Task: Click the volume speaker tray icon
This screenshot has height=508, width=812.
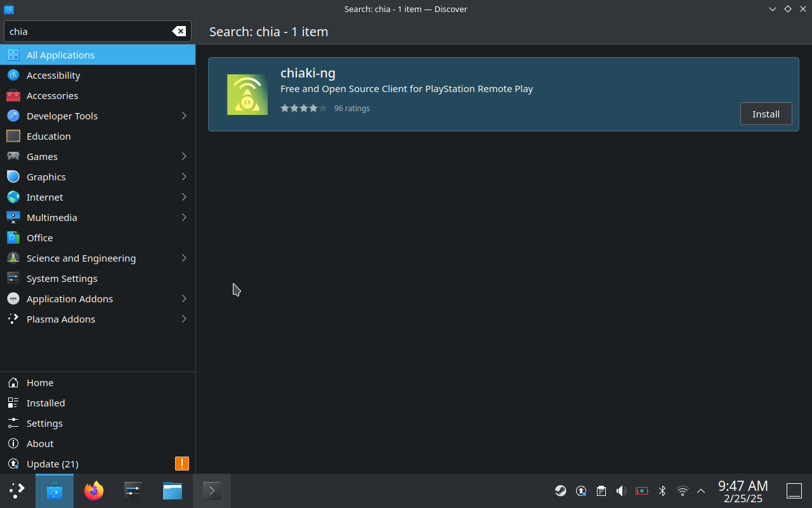Action: click(621, 491)
